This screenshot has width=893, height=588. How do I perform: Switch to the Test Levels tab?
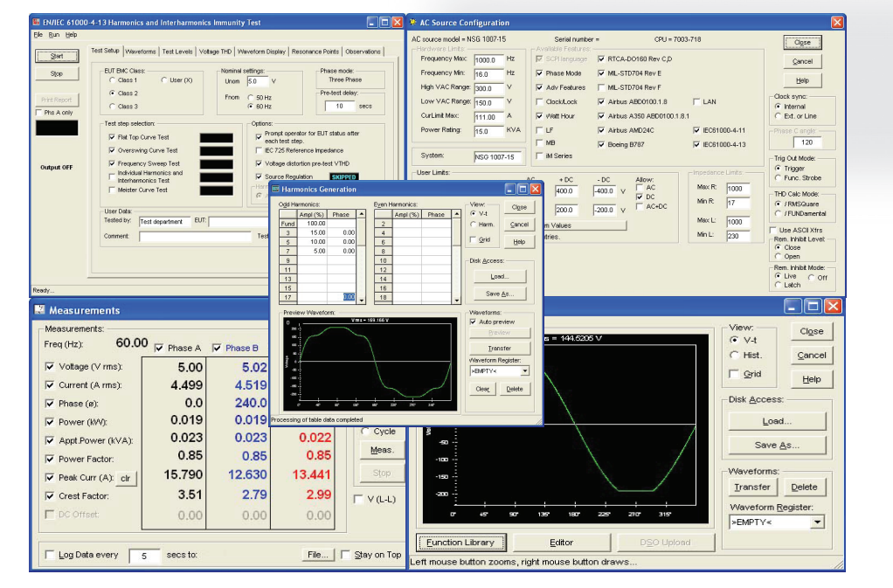click(x=177, y=52)
